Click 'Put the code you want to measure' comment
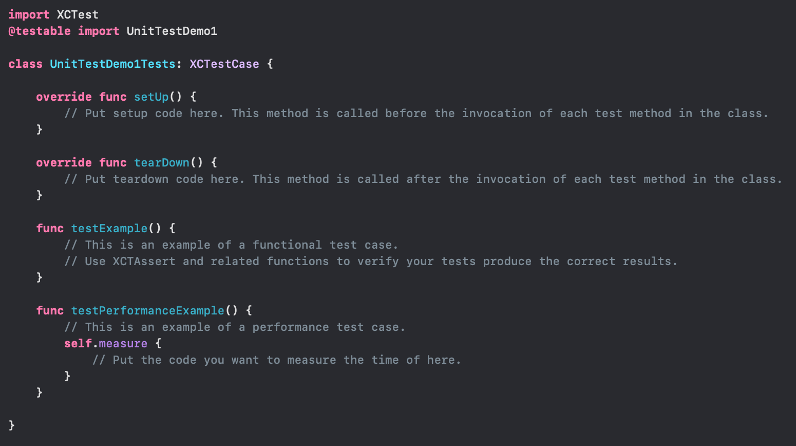The height and width of the screenshot is (446, 796). [276, 360]
